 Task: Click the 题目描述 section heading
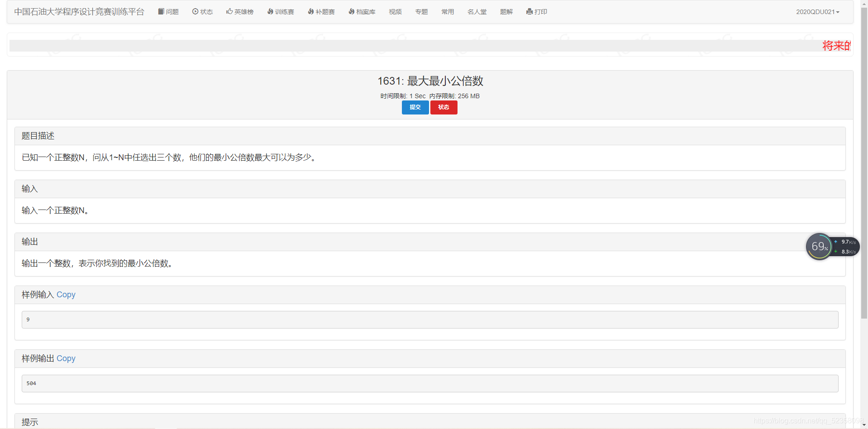pyautogui.click(x=38, y=136)
